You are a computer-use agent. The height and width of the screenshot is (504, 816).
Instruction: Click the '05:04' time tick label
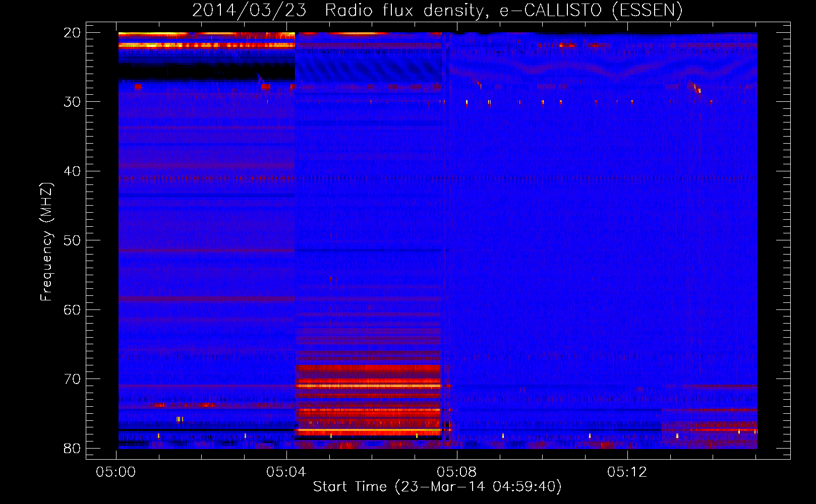(x=287, y=472)
